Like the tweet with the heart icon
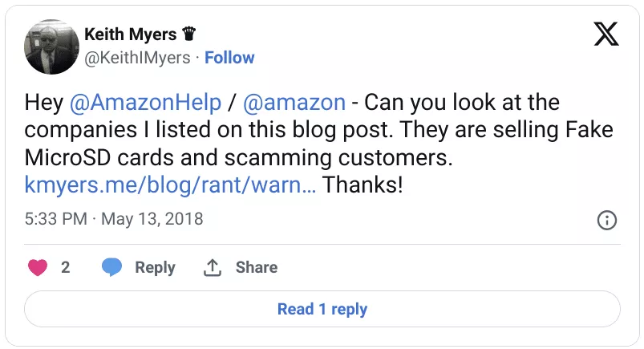The image size is (644, 349). point(38,268)
